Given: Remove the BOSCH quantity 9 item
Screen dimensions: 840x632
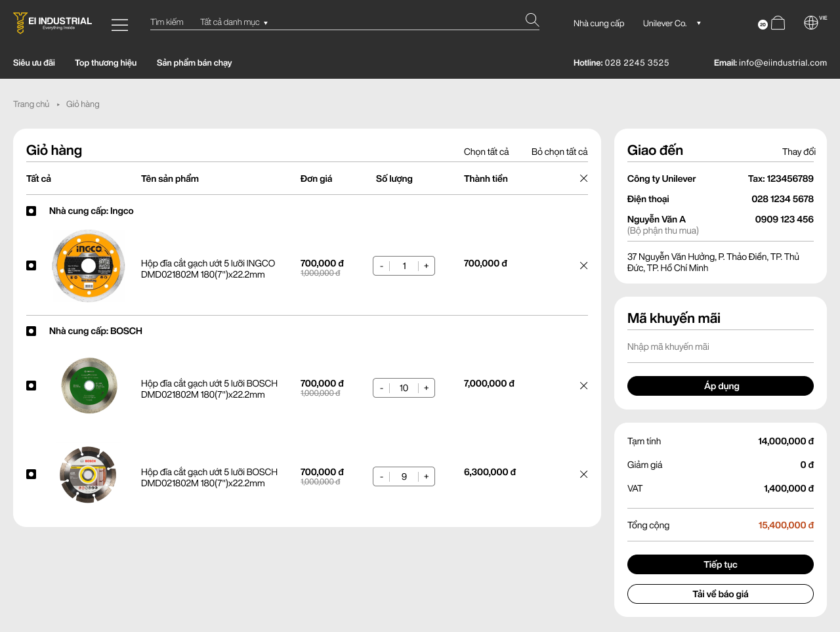Looking at the screenshot, I should click(583, 474).
